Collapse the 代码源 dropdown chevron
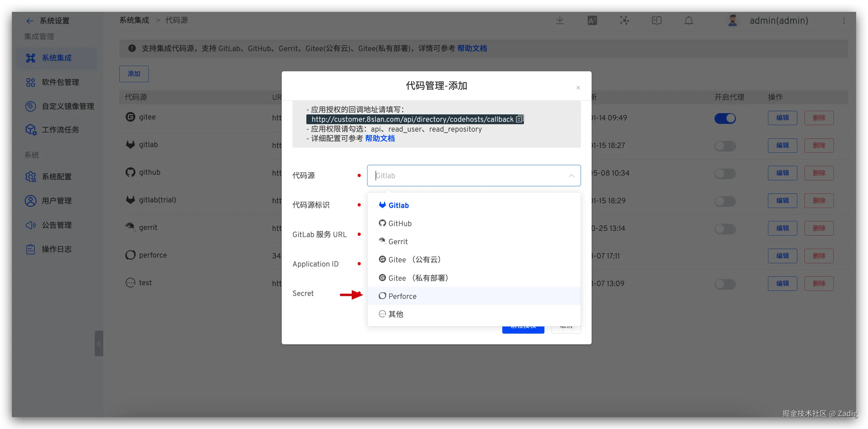Screen dimensions: 868x429 [x=571, y=176]
